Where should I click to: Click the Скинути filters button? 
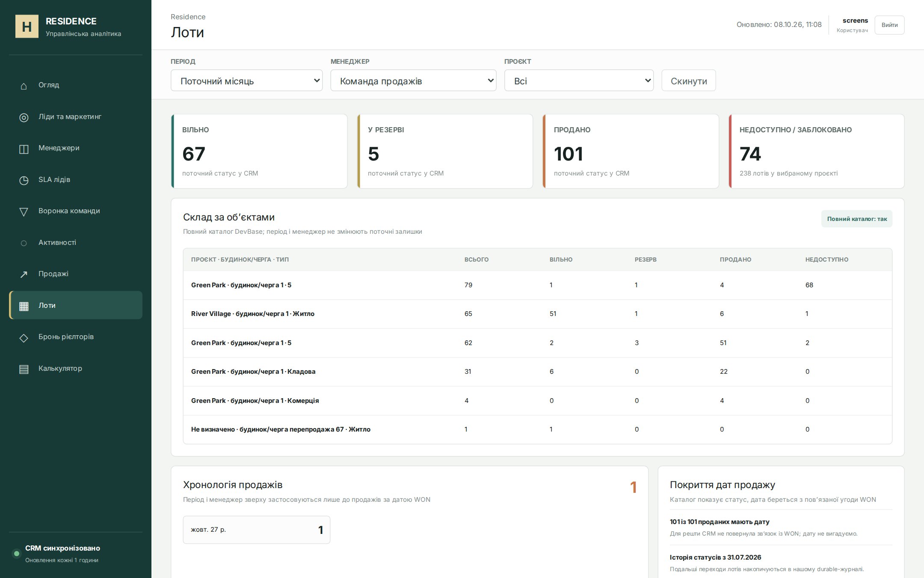689,80
